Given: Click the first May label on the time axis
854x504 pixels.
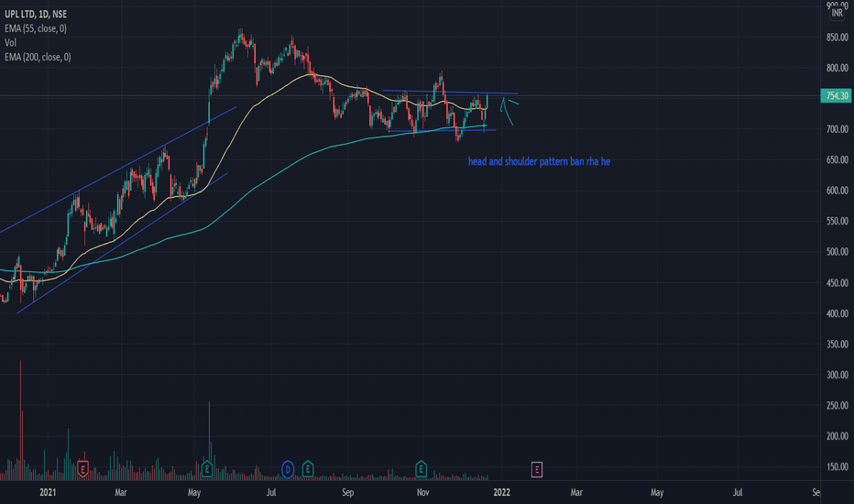Looking at the screenshot, I should (194, 493).
